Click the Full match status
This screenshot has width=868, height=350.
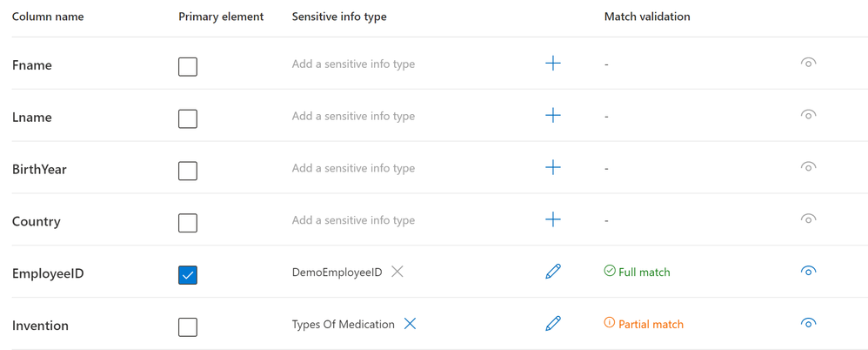[x=638, y=272]
